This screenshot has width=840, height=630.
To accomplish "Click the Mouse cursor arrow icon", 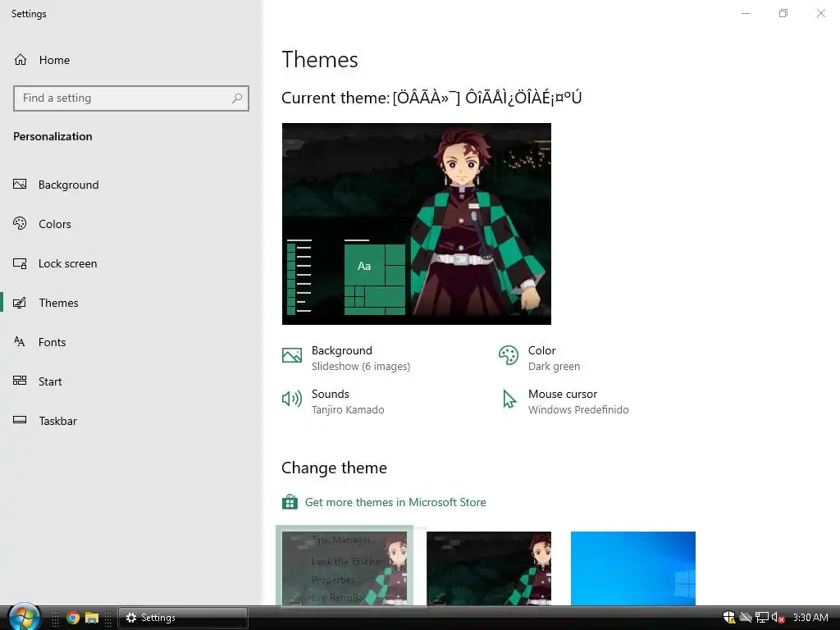I will click(509, 399).
